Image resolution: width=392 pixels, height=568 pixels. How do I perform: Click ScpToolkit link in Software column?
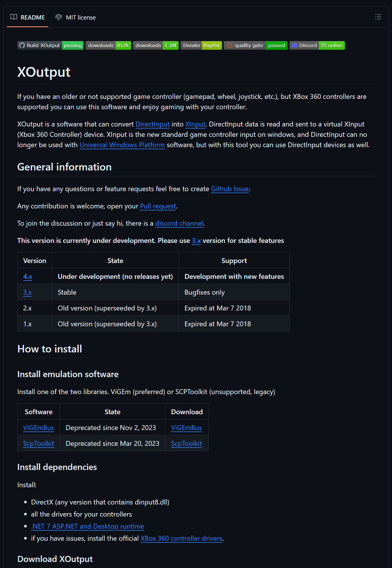point(38,444)
